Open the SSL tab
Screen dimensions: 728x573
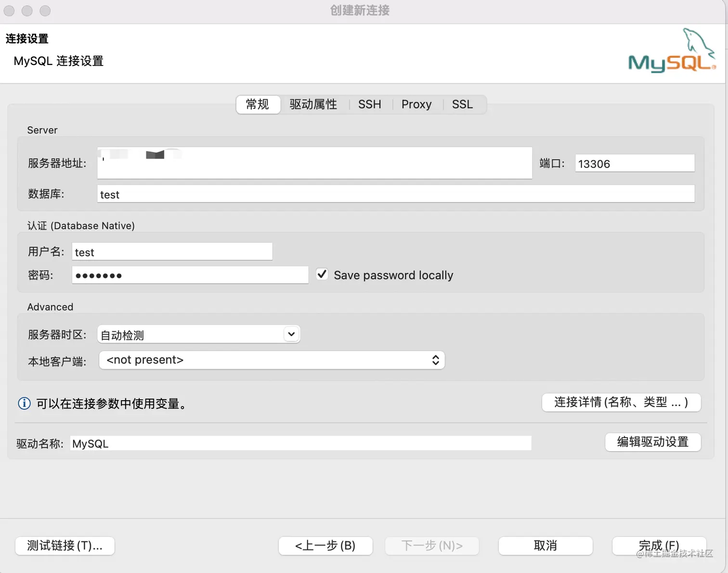[x=462, y=104]
